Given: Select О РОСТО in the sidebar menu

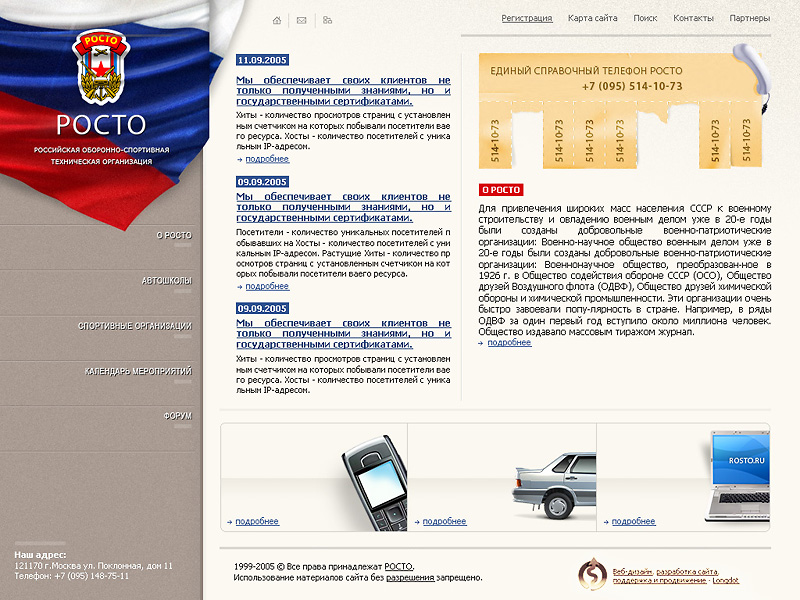Looking at the screenshot, I should click(x=174, y=235).
